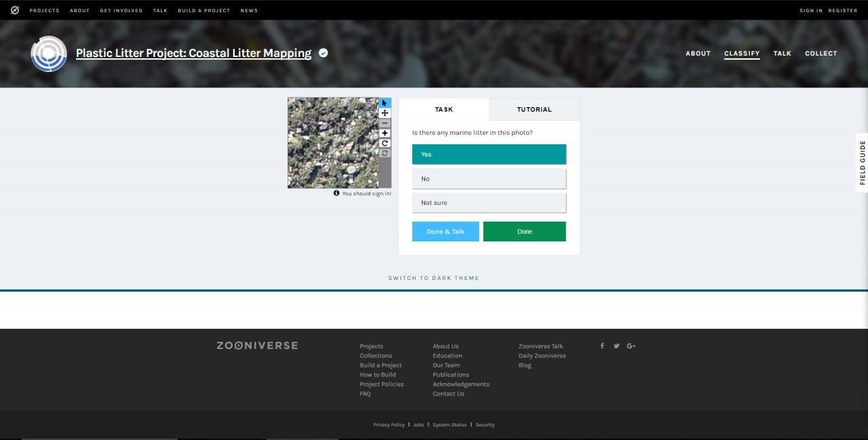Open footer About Us link
Screen dimensions: 868x440
[x=446, y=346]
